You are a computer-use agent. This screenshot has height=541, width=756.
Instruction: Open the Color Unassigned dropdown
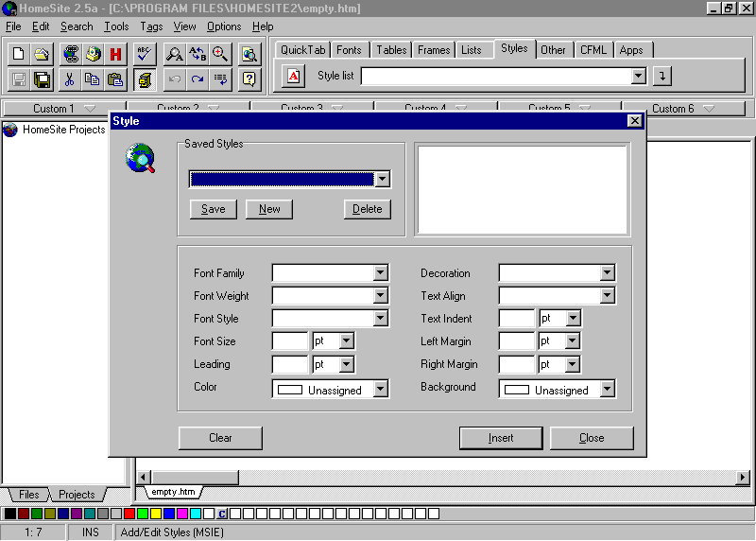click(381, 389)
